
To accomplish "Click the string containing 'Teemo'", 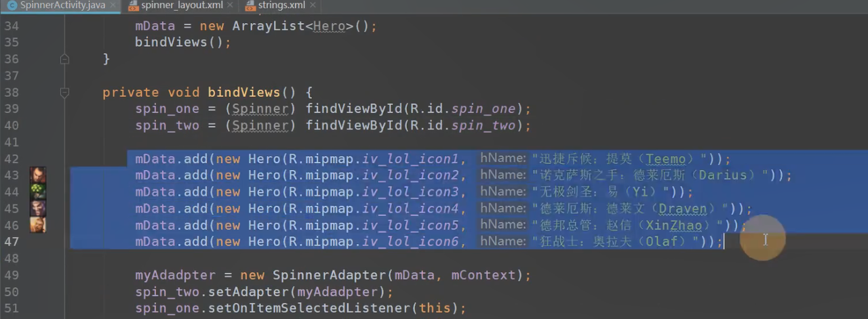I will coord(620,159).
